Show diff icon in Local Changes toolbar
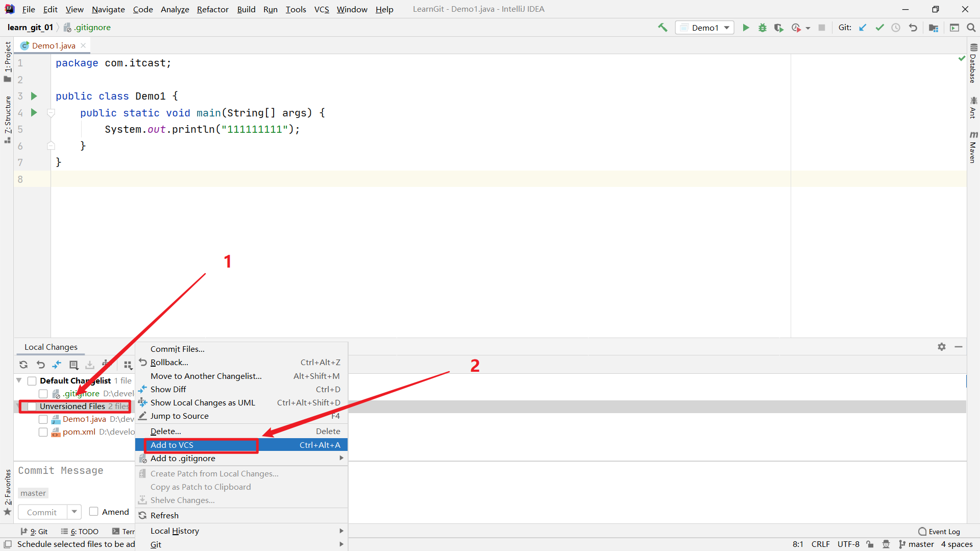 coord(57,365)
